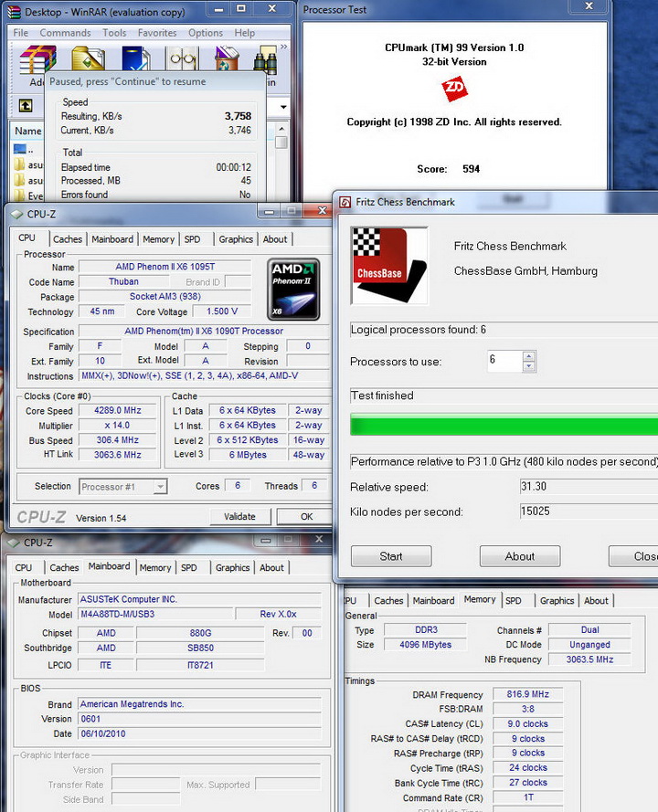Click the Core Speed 4289.0 MHz value

point(118,410)
